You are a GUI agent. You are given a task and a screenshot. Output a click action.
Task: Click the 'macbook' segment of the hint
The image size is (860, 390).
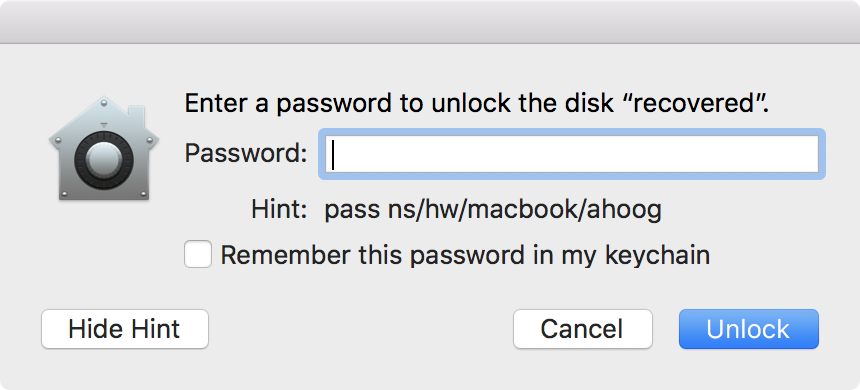[524, 210]
